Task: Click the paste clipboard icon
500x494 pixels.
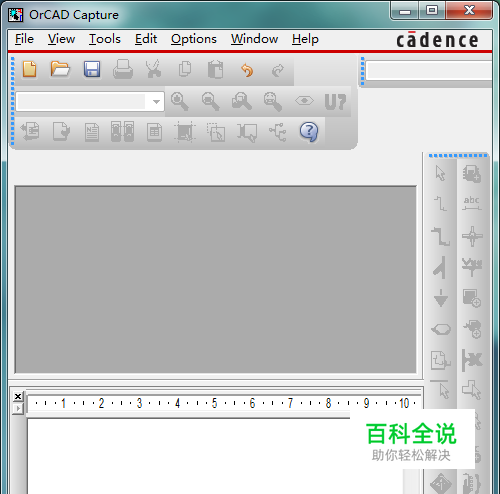Action: (215, 69)
